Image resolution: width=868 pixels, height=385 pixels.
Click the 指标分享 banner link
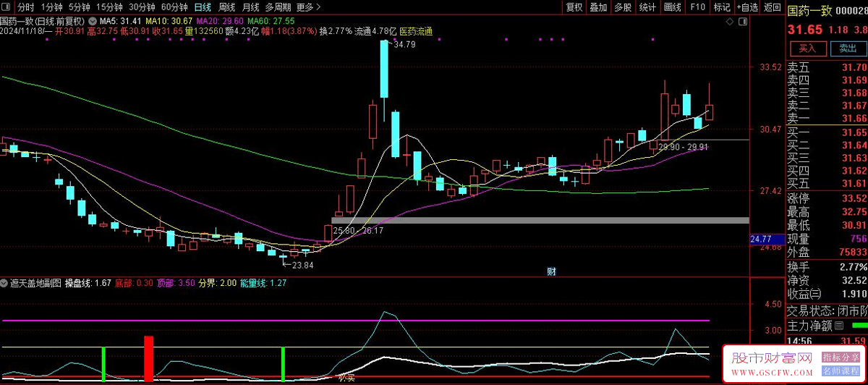(x=841, y=357)
